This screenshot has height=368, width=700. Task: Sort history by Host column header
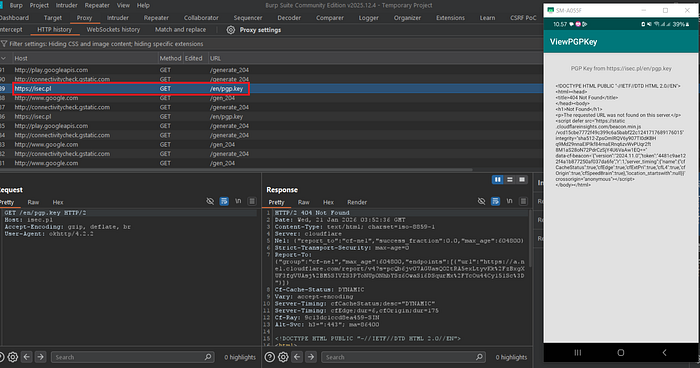[x=85, y=58]
